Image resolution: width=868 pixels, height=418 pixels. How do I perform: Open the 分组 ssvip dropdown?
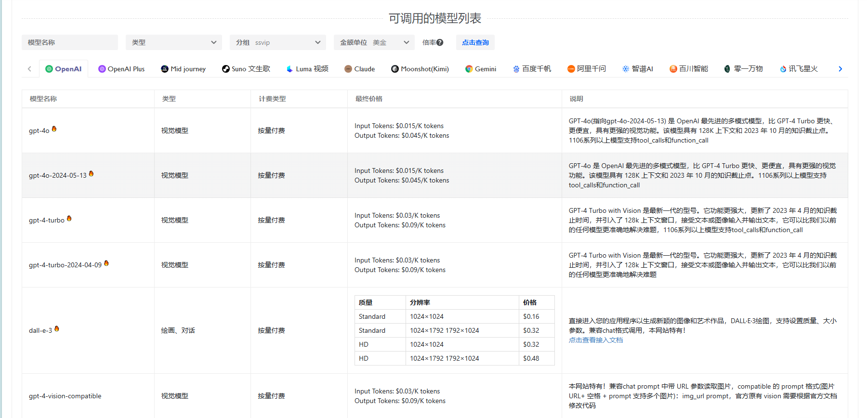[278, 42]
